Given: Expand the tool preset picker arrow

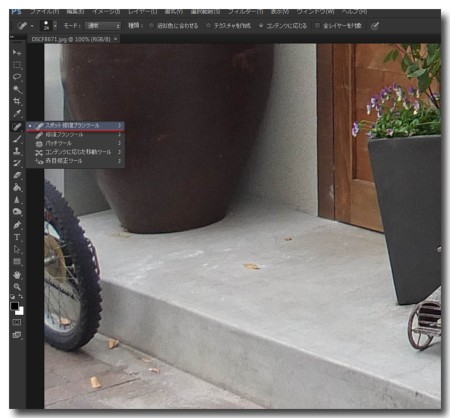Looking at the screenshot, I should (32, 26).
